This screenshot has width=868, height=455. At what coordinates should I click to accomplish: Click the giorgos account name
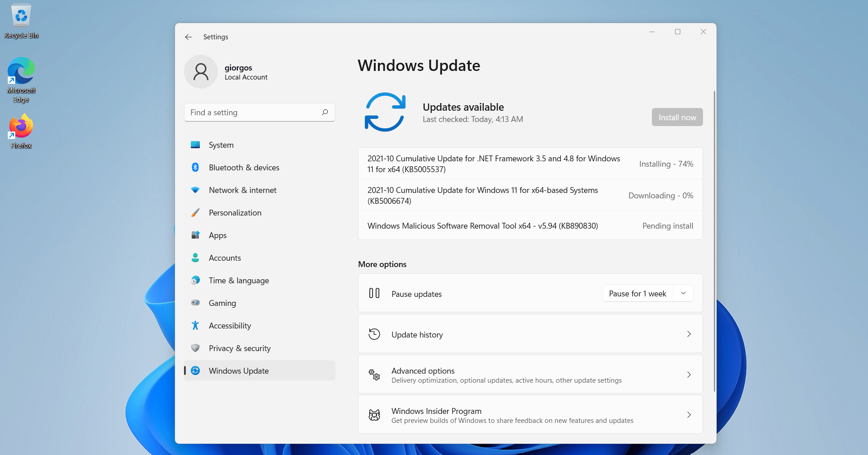coord(238,68)
